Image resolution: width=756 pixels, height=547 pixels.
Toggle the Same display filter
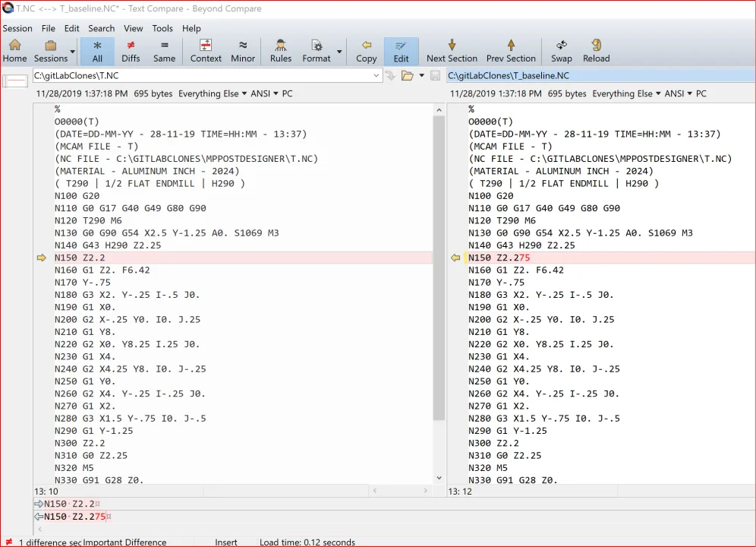click(164, 51)
